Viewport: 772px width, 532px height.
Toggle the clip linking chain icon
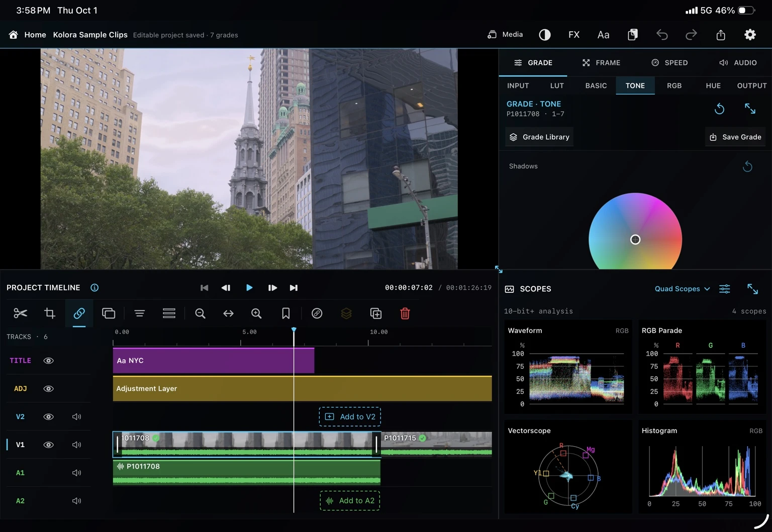[x=79, y=313]
